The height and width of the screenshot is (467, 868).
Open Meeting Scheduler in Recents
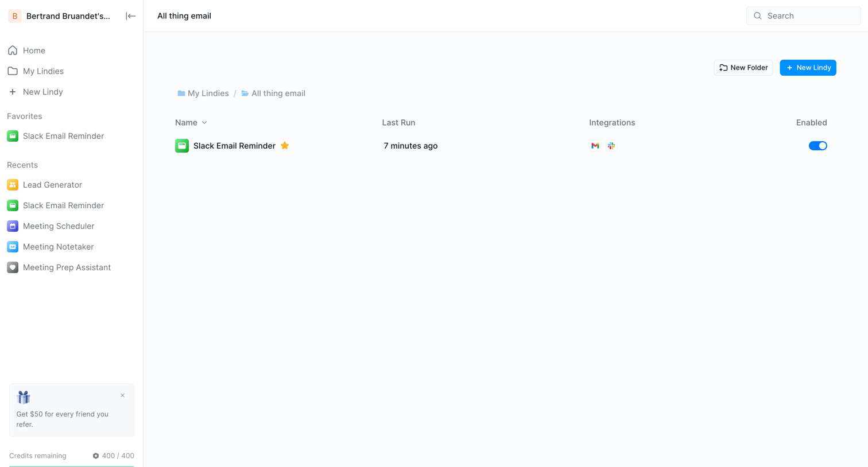click(71, 226)
